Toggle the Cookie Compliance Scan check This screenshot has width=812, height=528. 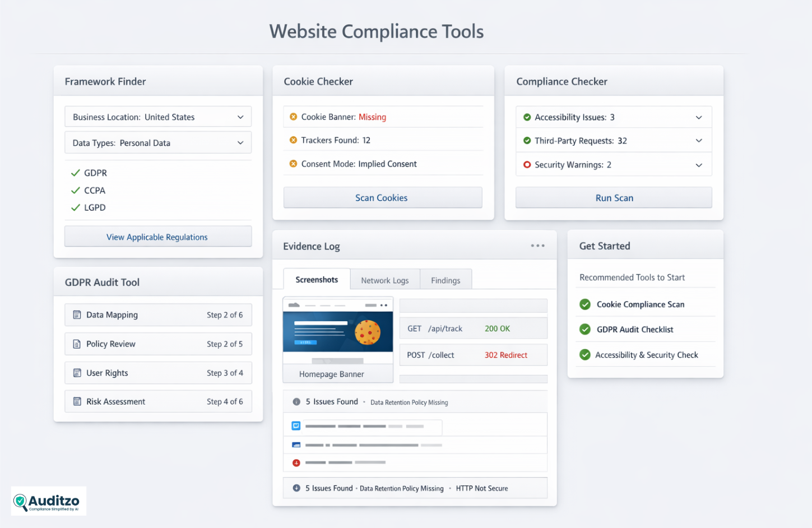click(584, 304)
